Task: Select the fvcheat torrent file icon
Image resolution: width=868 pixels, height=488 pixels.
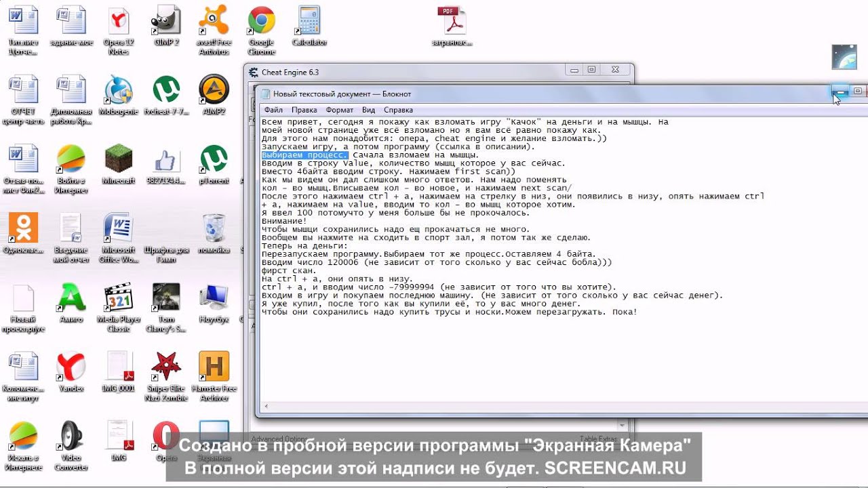Action: pos(166,95)
